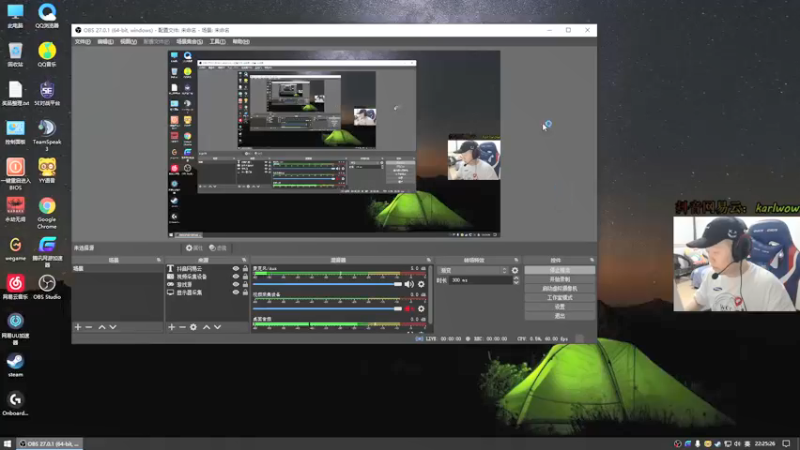This screenshot has height=450, width=800.
Task: Remove selected scene with minus icon
Action: (x=89, y=327)
